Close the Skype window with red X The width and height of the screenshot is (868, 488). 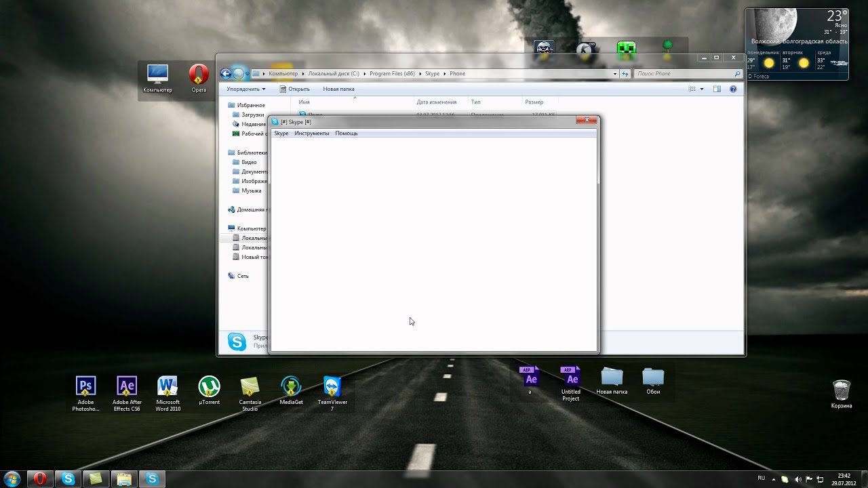tap(586, 120)
